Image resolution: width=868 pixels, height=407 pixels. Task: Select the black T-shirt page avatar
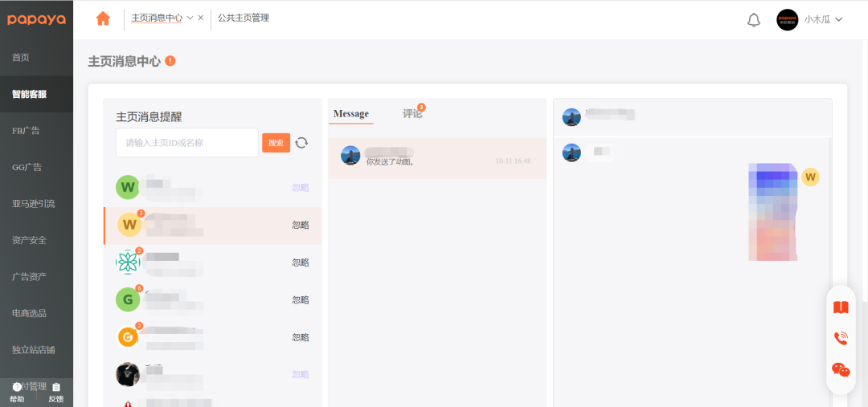128,374
